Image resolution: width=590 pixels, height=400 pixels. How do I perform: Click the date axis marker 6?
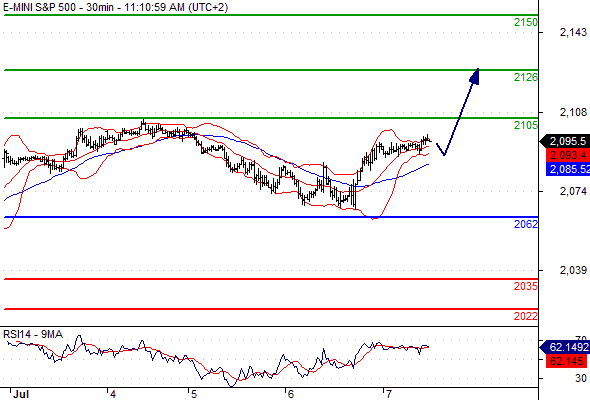coord(290,394)
